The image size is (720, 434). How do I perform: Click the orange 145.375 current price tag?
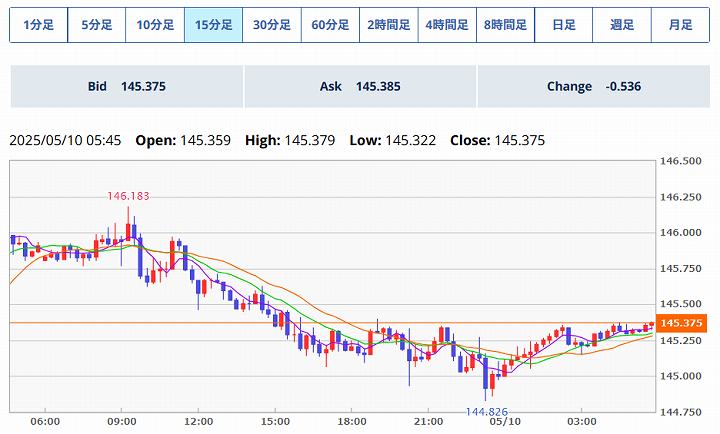(684, 323)
